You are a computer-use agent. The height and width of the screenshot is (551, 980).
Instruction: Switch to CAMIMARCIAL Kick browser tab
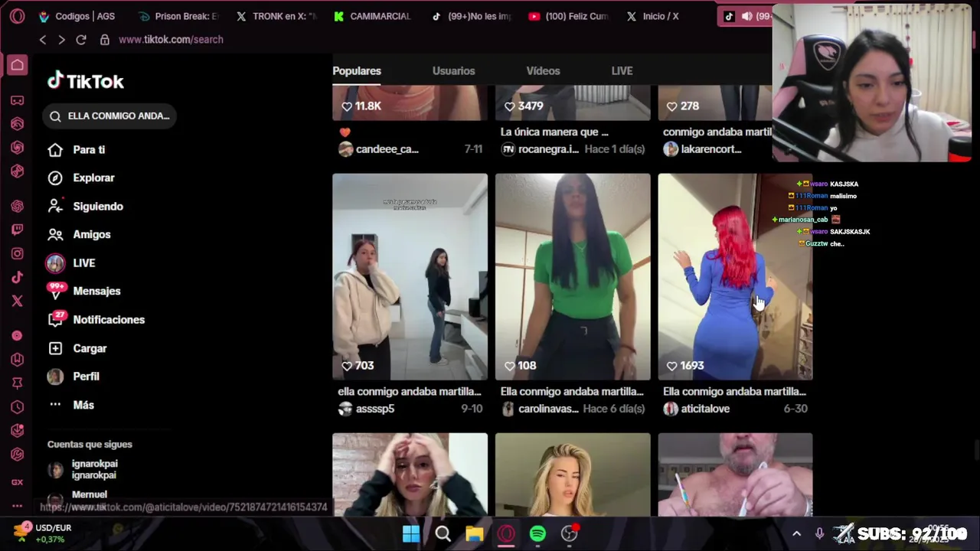click(x=373, y=16)
